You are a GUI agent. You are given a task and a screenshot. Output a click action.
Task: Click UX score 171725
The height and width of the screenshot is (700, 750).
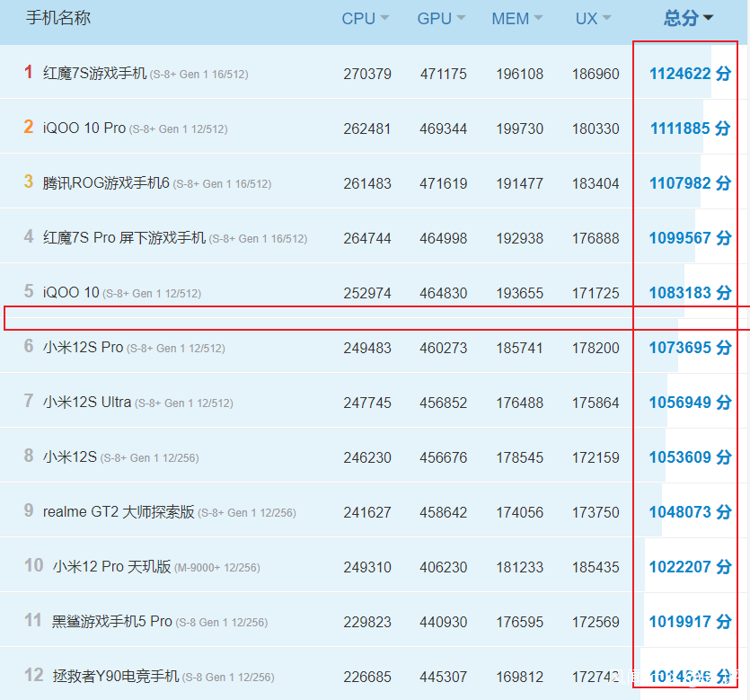point(596,293)
